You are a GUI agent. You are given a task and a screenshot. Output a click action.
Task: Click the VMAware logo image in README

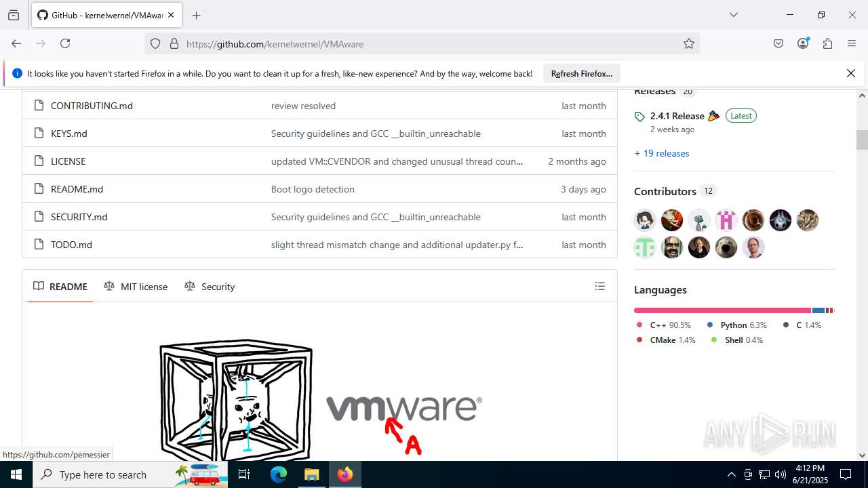tap(321, 401)
